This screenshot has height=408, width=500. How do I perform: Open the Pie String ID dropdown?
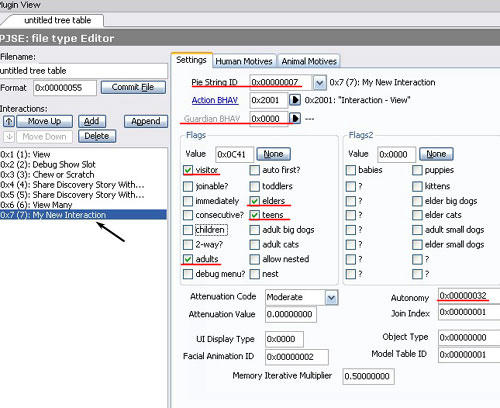pyautogui.click(x=319, y=82)
